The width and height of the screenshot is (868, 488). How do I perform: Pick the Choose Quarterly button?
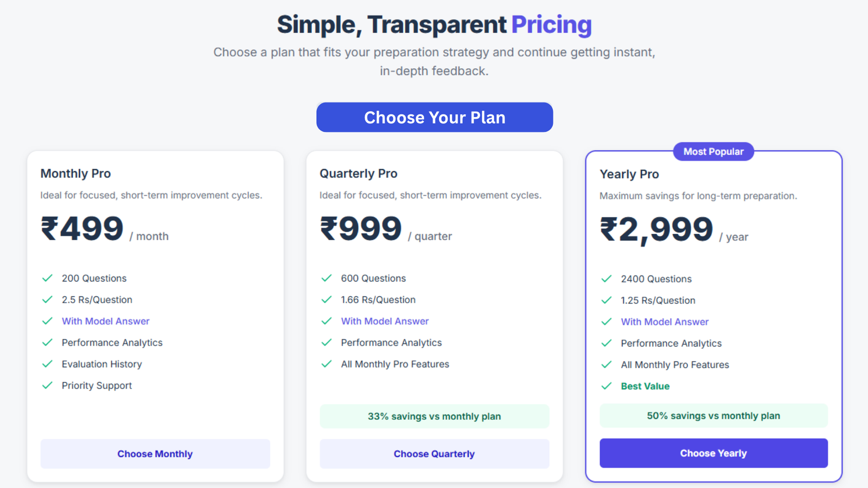435,454
